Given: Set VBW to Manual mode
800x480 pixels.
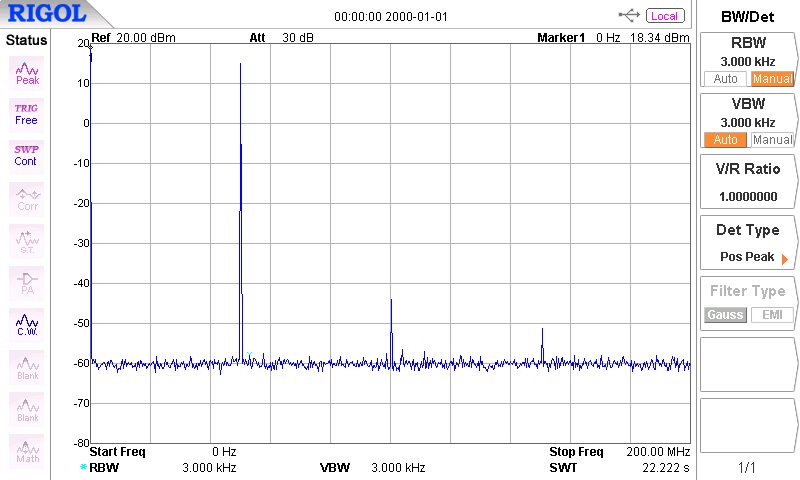Looking at the screenshot, I should click(x=772, y=140).
